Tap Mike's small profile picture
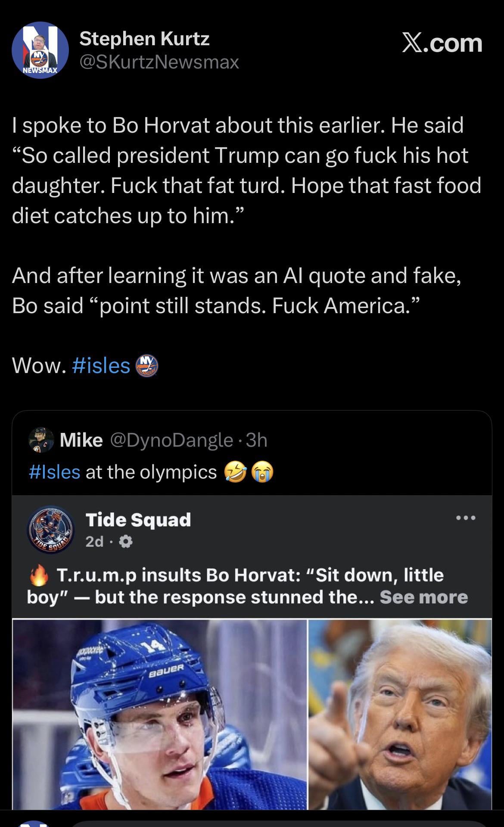 [x=41, y=440]
